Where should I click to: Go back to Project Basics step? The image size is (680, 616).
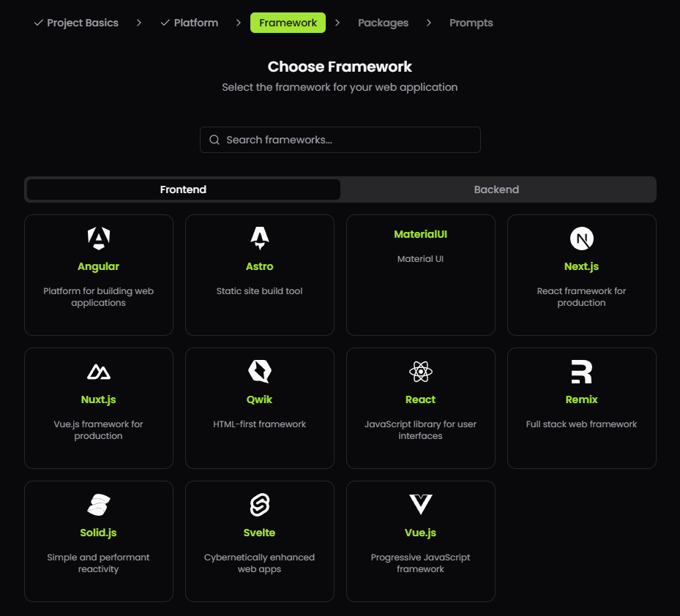83,23
